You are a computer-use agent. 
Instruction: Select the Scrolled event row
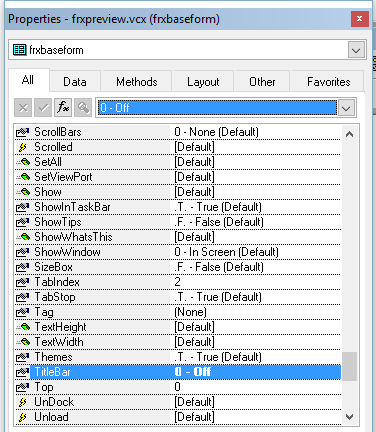pos(178,147)
